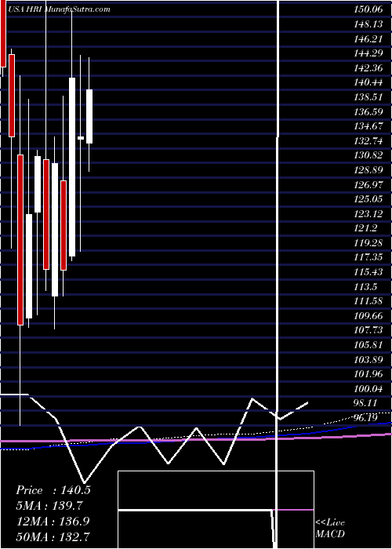392x549 pixels.
Task: Click the 103.89 price axis label
Action: tap(368, 359)
